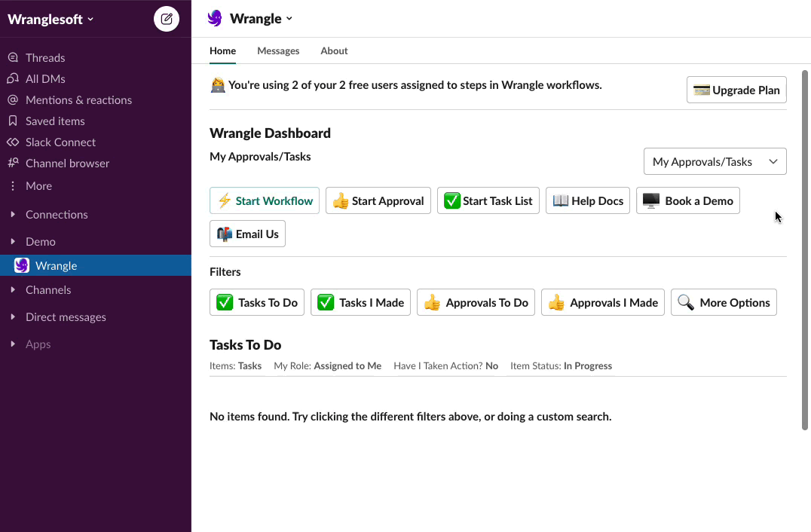Click the Upgrade Plan button
811x532 pixels.
(736, 90)
